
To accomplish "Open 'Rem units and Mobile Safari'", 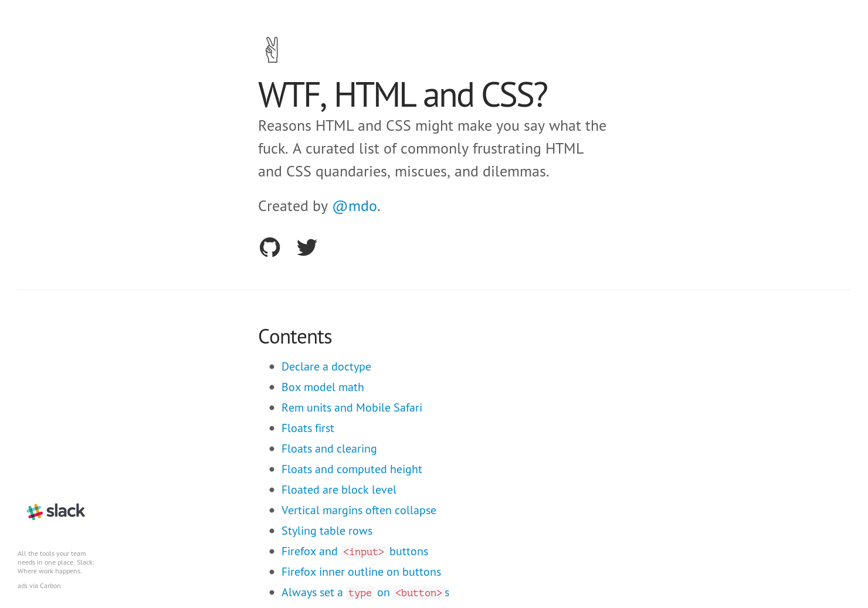I will 352,407.
